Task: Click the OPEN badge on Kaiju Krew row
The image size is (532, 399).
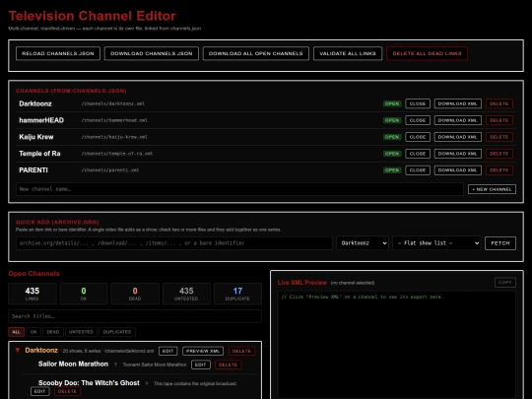Action: pos(392,137)
